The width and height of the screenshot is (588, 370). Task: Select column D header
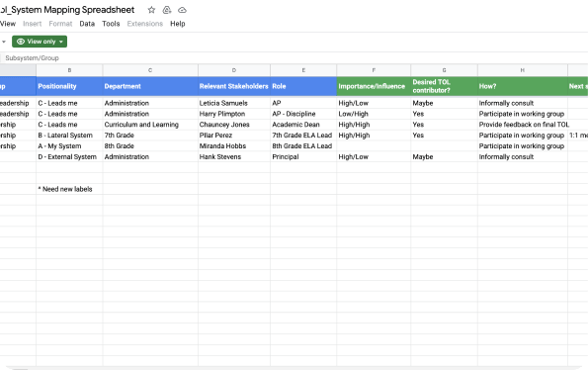click(234, 70)
